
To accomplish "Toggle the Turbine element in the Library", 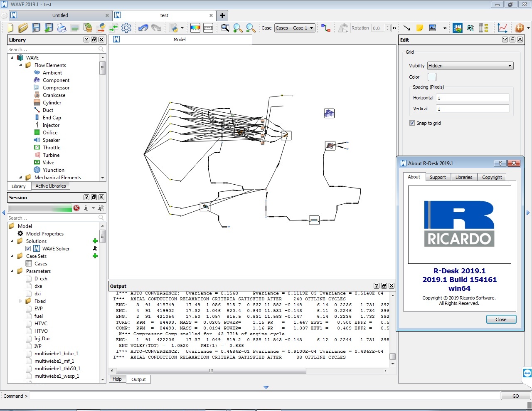I will point(51,155).
